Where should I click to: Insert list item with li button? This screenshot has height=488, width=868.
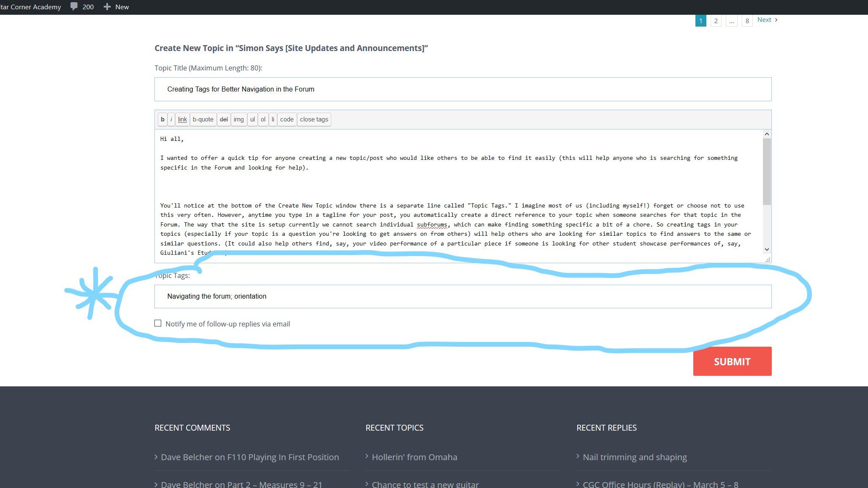coord(273,119)
